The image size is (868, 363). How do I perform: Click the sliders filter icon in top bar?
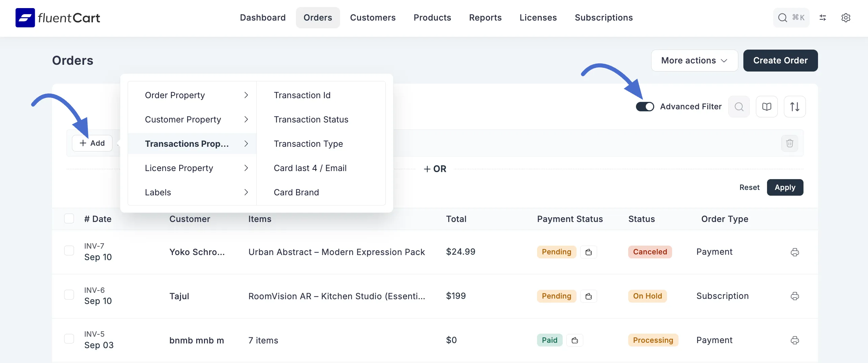(823, 18)
